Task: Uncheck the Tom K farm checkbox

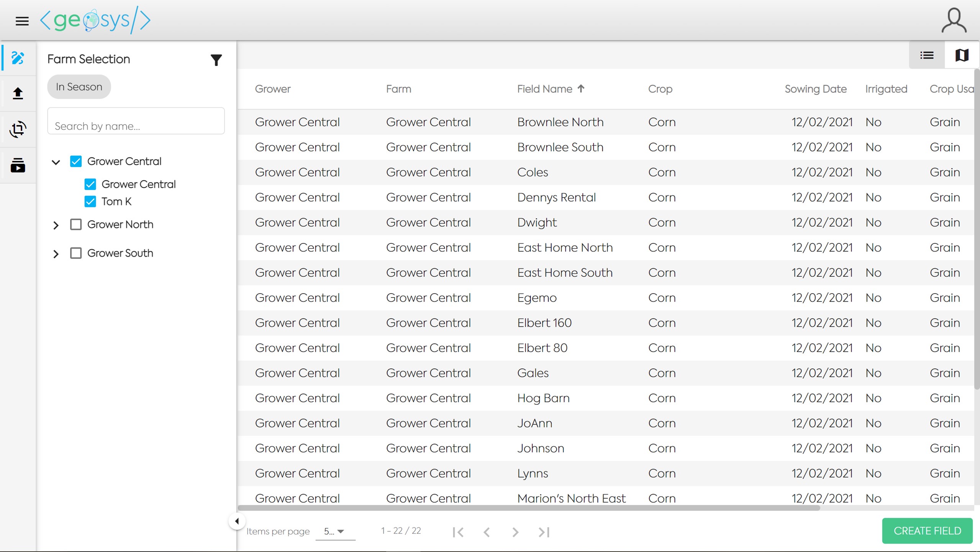Action: [90, 201]
